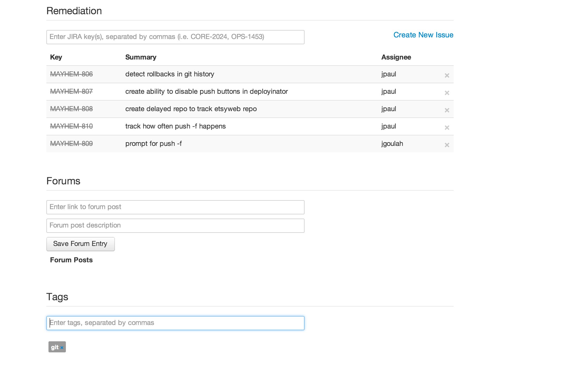Open the MAYHEM-808 issue key
Image resolution: width=588 pixels, height=365 pixels.
71,109
